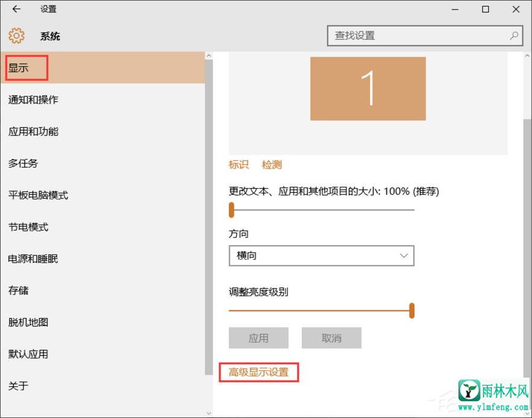Open 高级显示设置 link
Image resolution: width=532 pixels, height=418 pixels.
[258, 372]
